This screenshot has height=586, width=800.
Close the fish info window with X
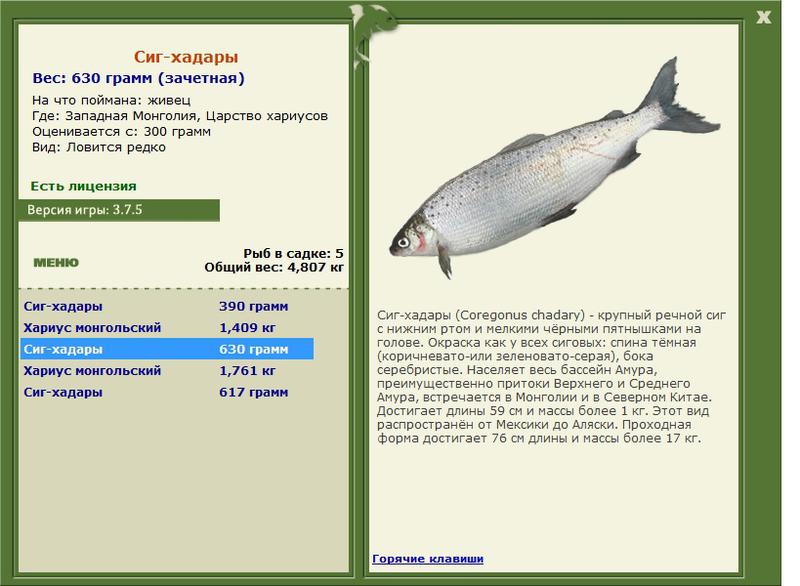click(764, 17)
